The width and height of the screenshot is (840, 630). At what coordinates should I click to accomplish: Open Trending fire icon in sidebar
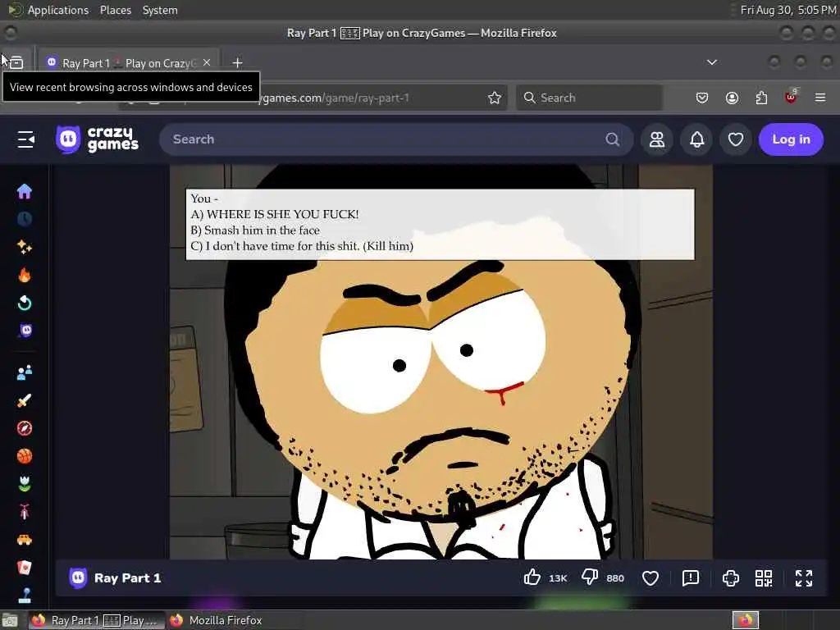(24, 275)
